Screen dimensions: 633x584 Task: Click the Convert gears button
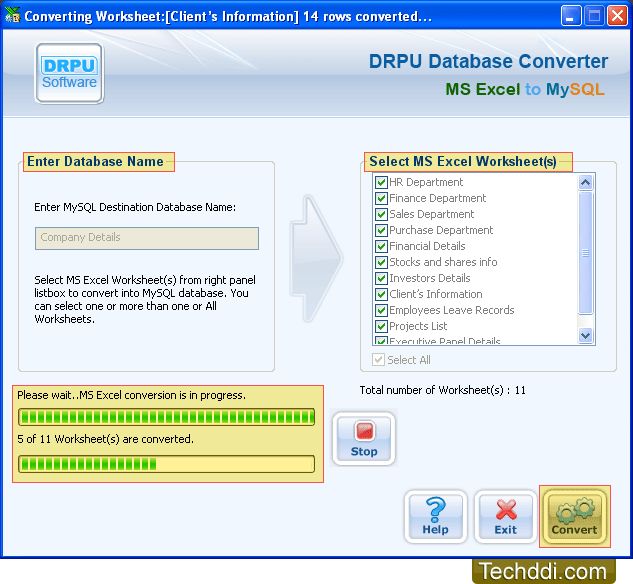coord(574,517)
